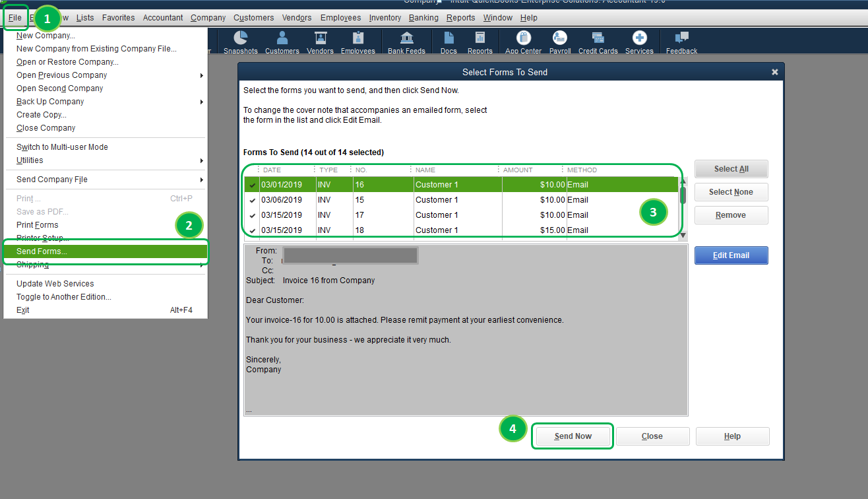Open the Customer Center icon
This screenshot has width=868, height=499.
click(x=282, y=41)
